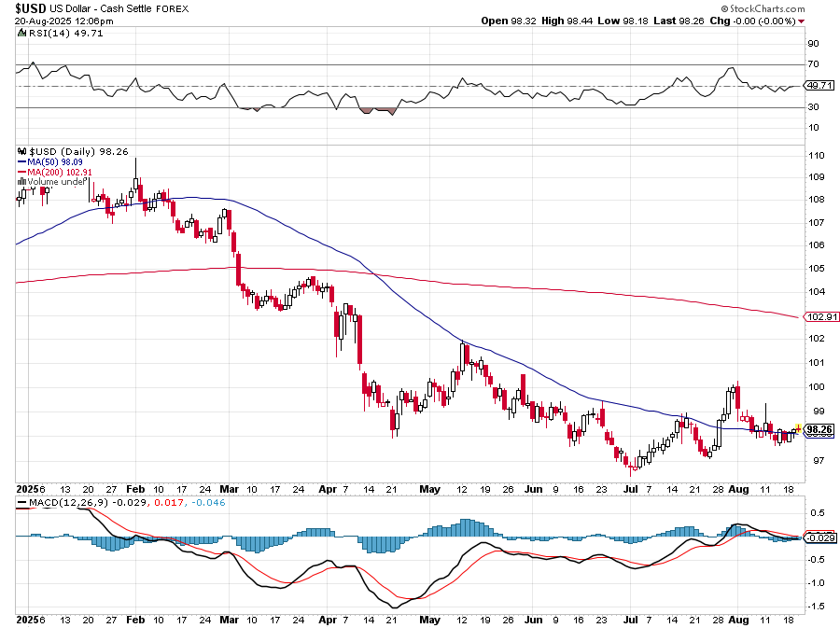This screenshot has width=840, height=628.
Task: Click the red down arrow after Chg
Action: tap(803, 21)
